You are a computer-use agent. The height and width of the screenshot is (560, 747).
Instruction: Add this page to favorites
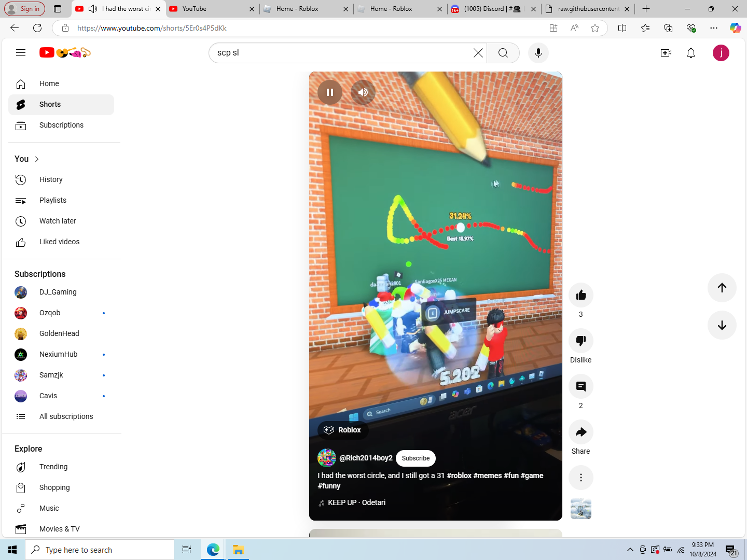click(595, 28)
